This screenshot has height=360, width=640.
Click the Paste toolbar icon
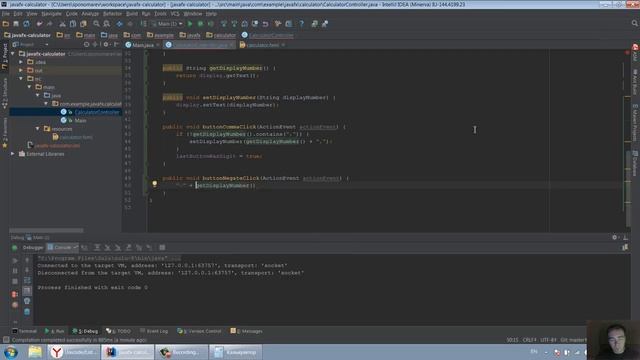83,24
